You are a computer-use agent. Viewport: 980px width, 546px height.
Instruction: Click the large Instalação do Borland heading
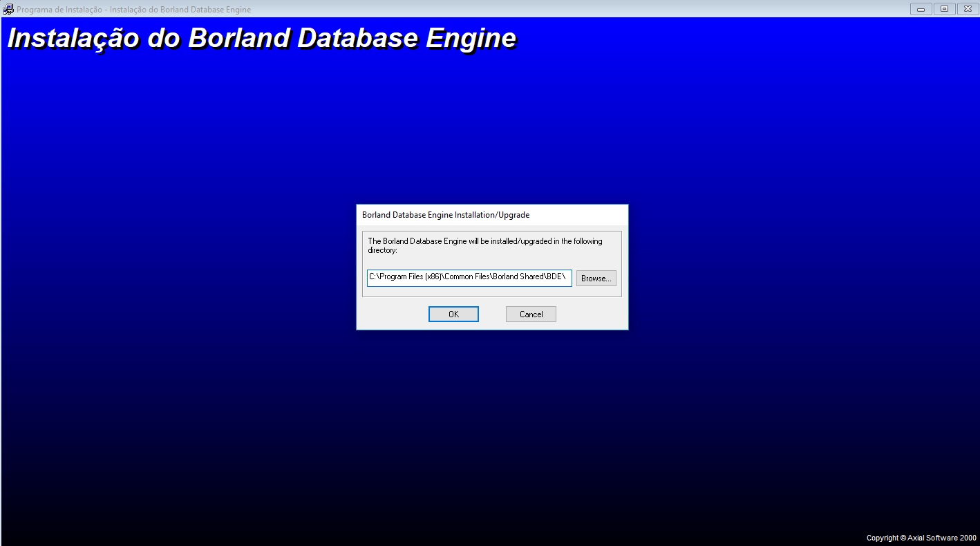[x=261, y=38]
